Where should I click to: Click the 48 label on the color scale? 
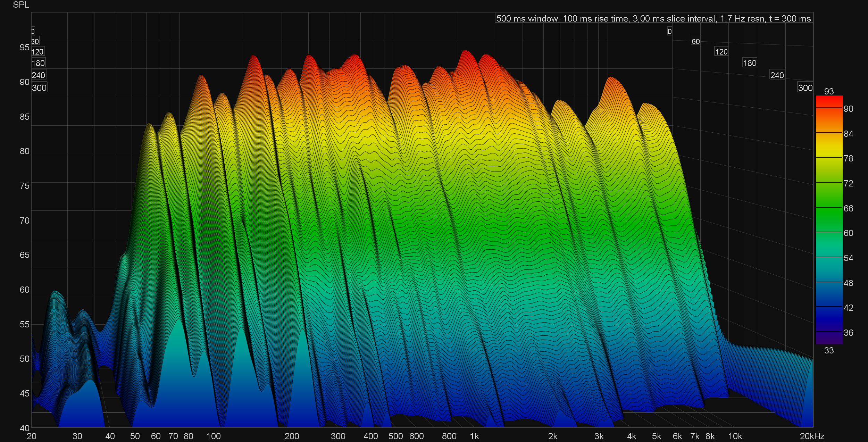coord(848,283)
